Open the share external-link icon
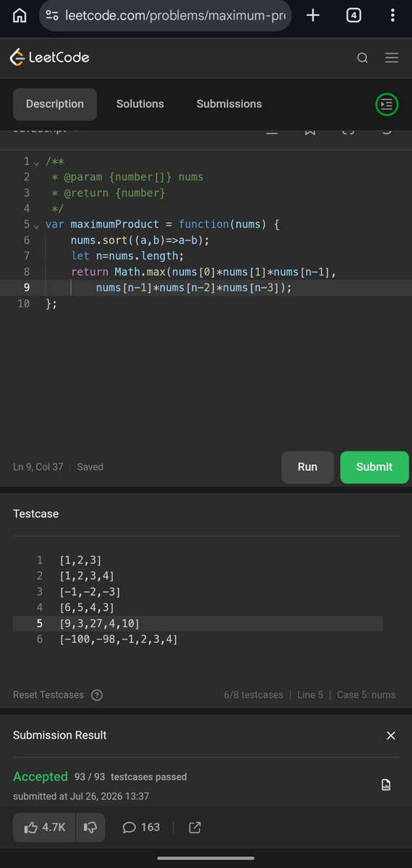Screen dimensions: 412x868 point(194,827)
